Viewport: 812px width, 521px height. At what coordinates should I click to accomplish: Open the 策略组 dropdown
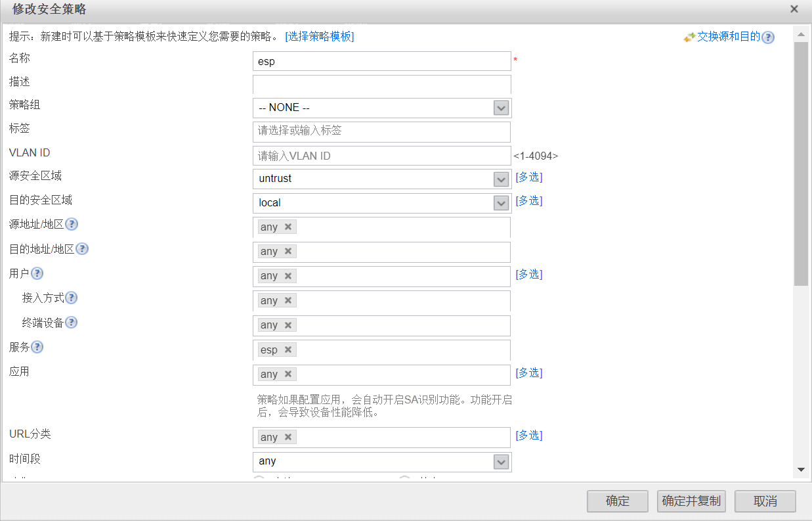click(x=502, y=108)
